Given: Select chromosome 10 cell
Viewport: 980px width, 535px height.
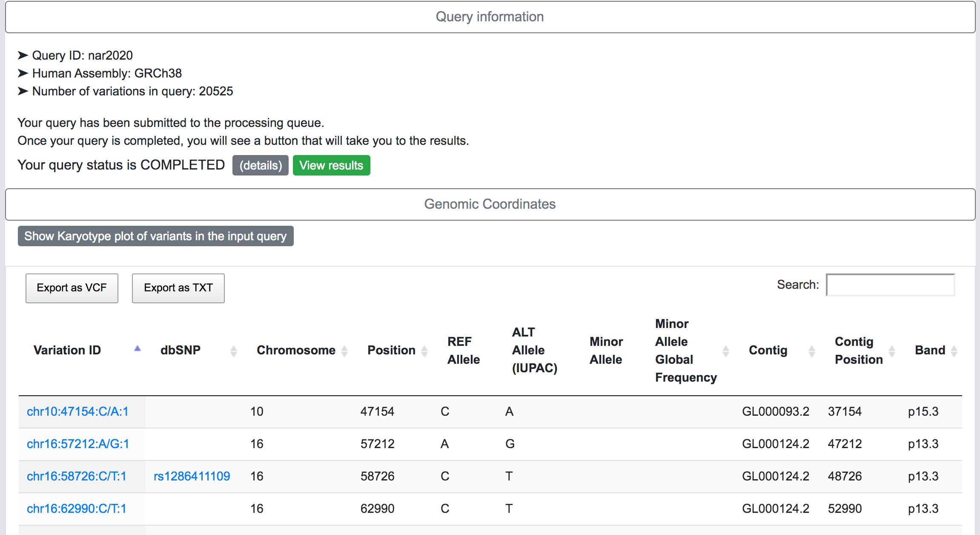Looking at the screenshot, I should (x=257, y=411).
